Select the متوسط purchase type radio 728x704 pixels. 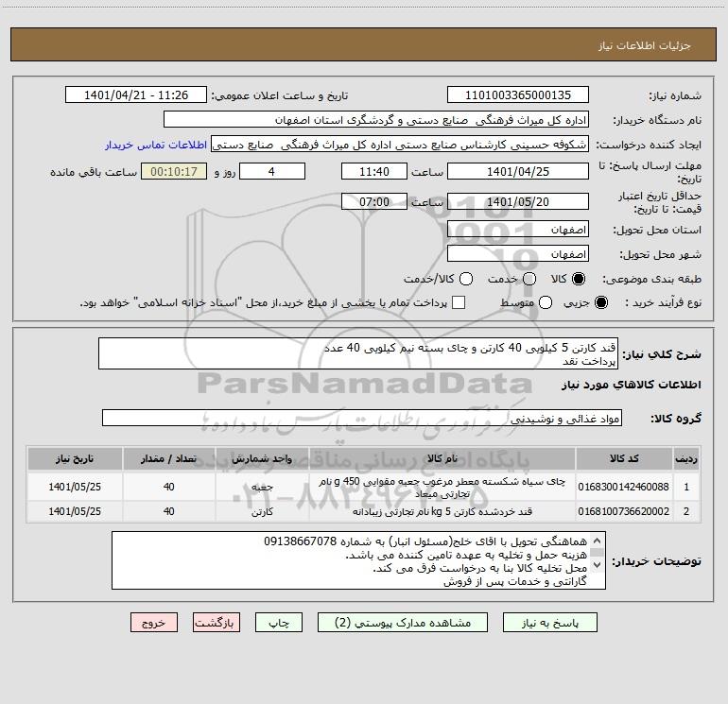pyautogui.click(x=546, y=302)
